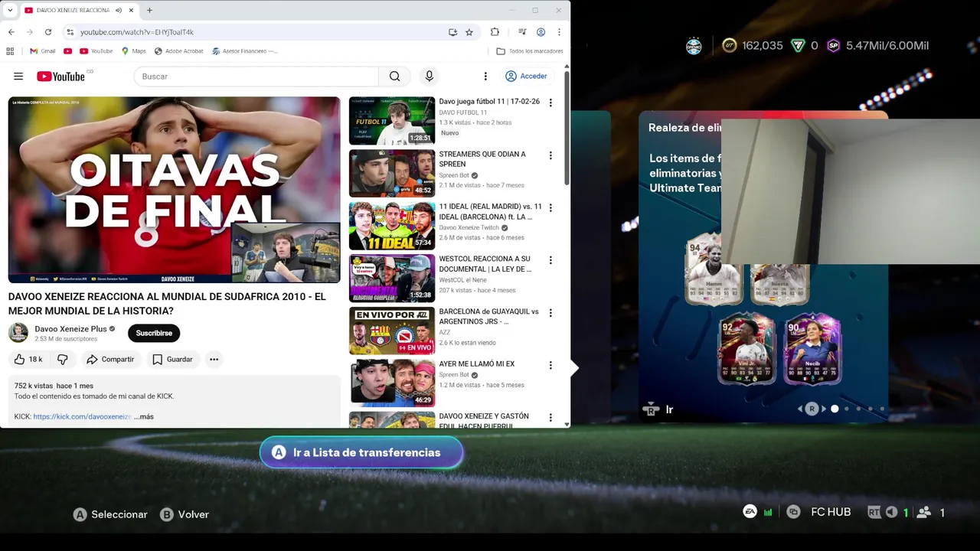This screenshot has height=551, width=980.
Task: Open the media controls icon in Chrome toolbar
Action: (522, 32)
